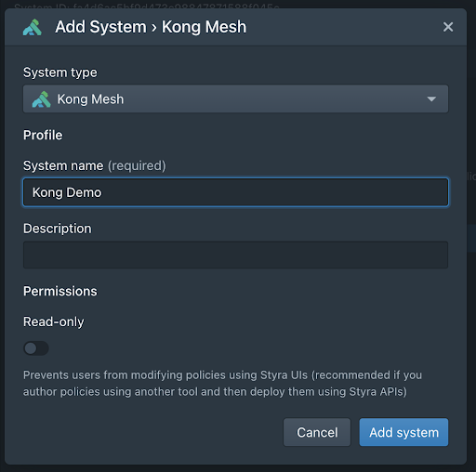Screen dimensions: 476x472
Task: Click the System name field containing Kong Demo
Action: tap(235, 192)
